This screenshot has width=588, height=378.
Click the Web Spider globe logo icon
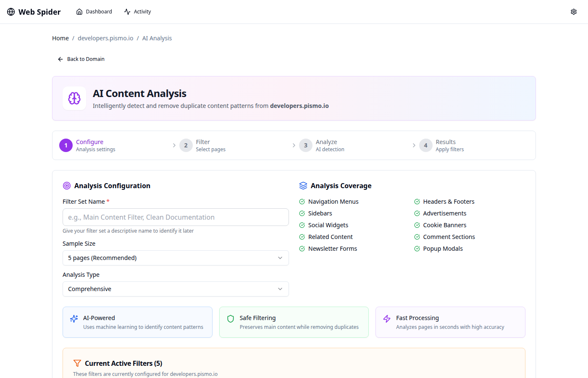(x=11, y=12)
